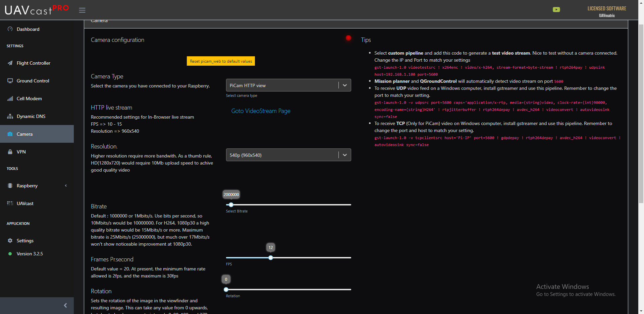Open the Resolution dropdown arrow
The width and height of the screenshot is (644, 314).
click(x=345, y=155)
